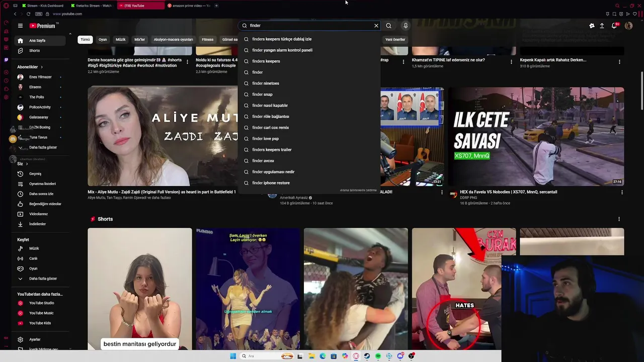Image resolution: width=644 pixels, height=362 pixels.
Task: Open PoliceActivity subscription
Action: pos(40,107)
